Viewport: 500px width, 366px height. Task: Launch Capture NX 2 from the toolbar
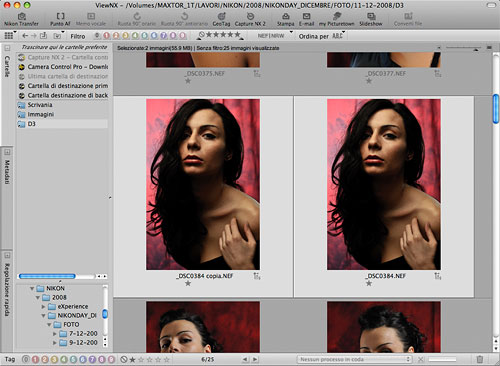[x=250, y=19]
